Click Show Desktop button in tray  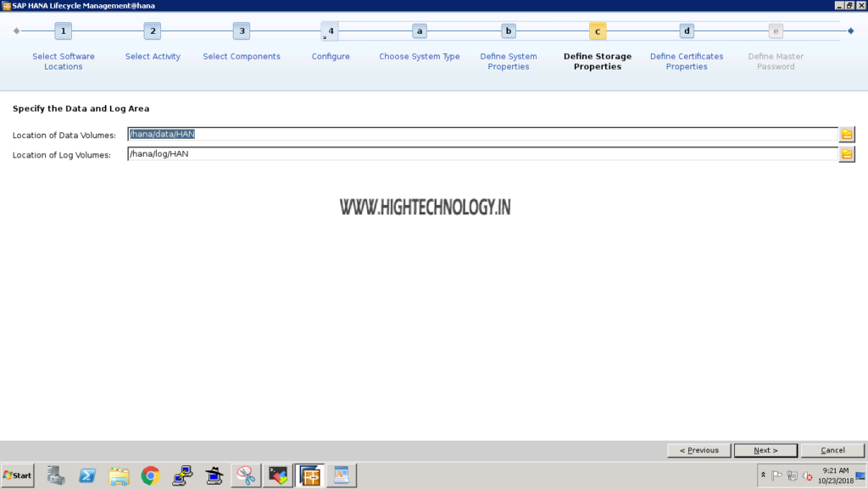coord(861,475)
